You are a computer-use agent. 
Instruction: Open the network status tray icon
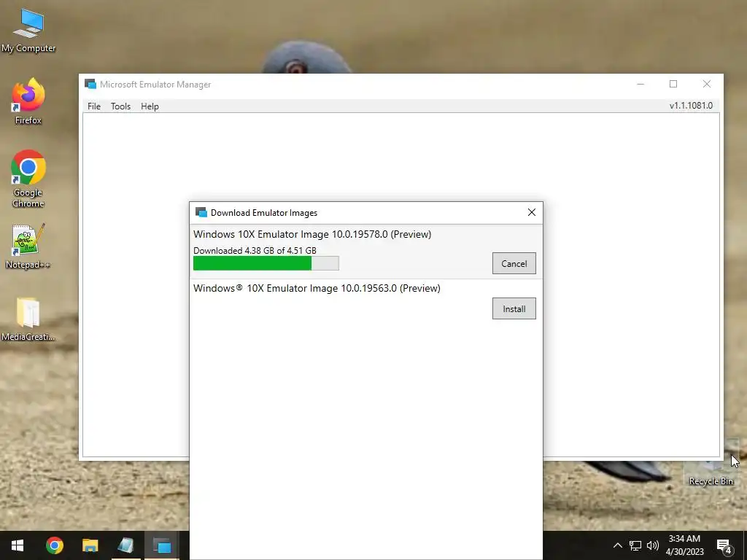(x=635, y=545)
